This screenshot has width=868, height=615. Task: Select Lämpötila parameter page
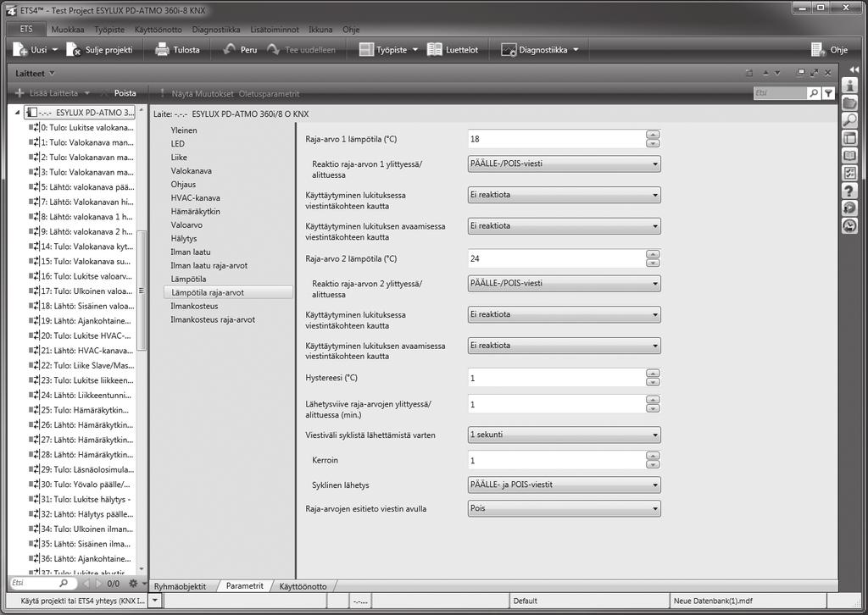click(x=188, y=279)
